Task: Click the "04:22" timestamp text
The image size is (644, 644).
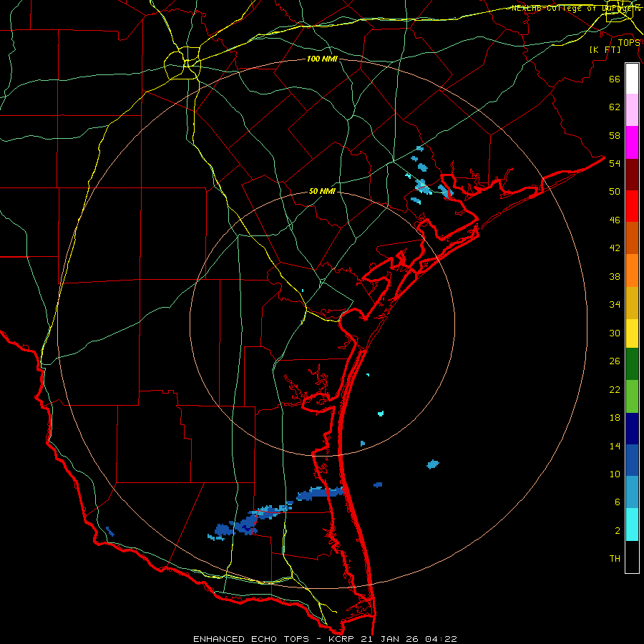Action: click(x=441, y=639)
